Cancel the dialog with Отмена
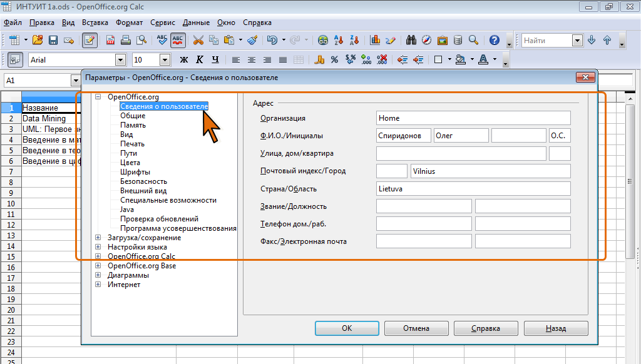 (416, 328)
